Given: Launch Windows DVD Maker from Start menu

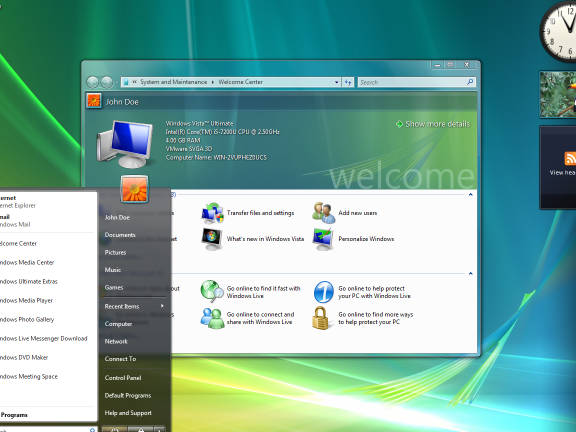Looking at the screenshot, I should tap(24, 357).
